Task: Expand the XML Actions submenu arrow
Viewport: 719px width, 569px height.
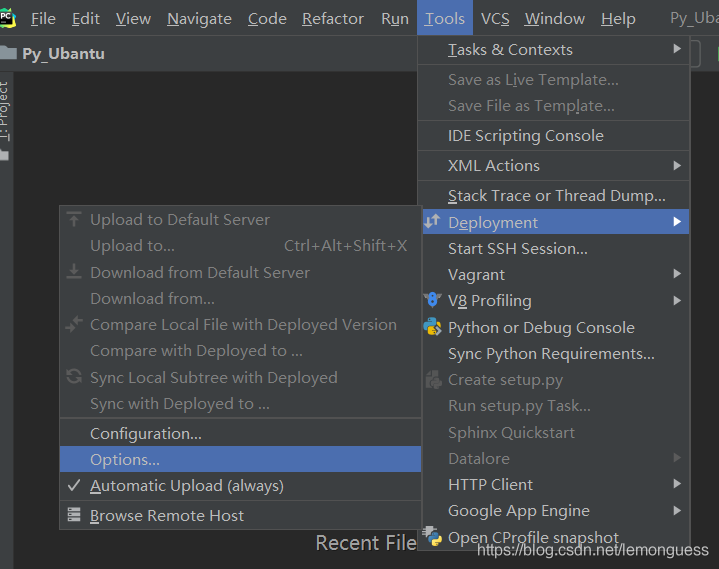Action: coord(677,165)
